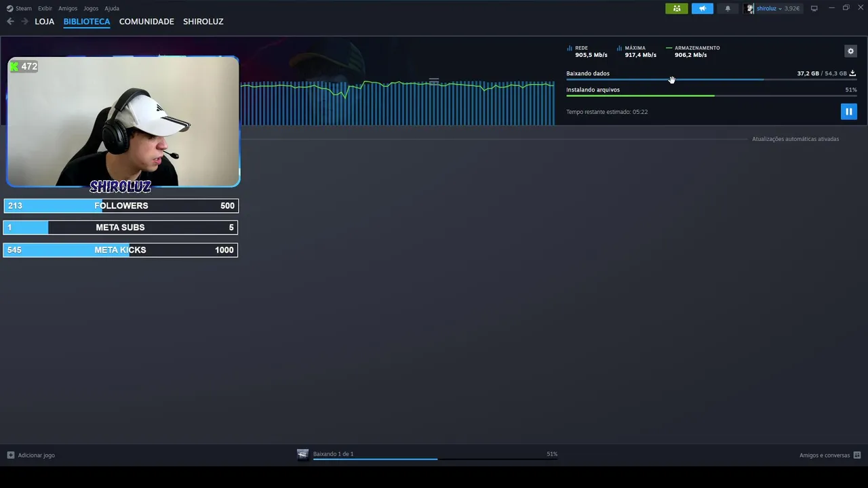This screenshot has height=488, width=868.
Task: Open the blue announcements megaphone button
Action: (x=703, y=8)
